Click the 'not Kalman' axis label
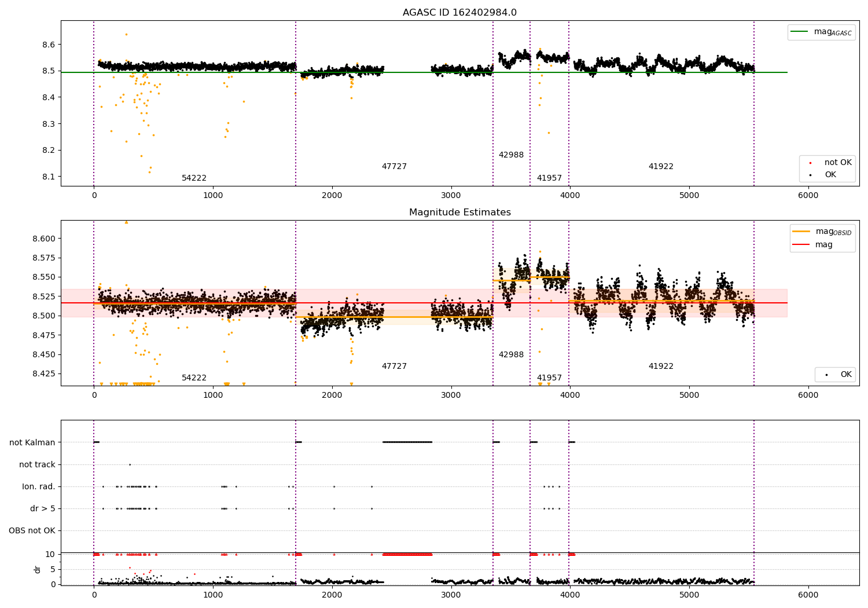The width and height of the screenshot is (868, 608). coord(32,442)
